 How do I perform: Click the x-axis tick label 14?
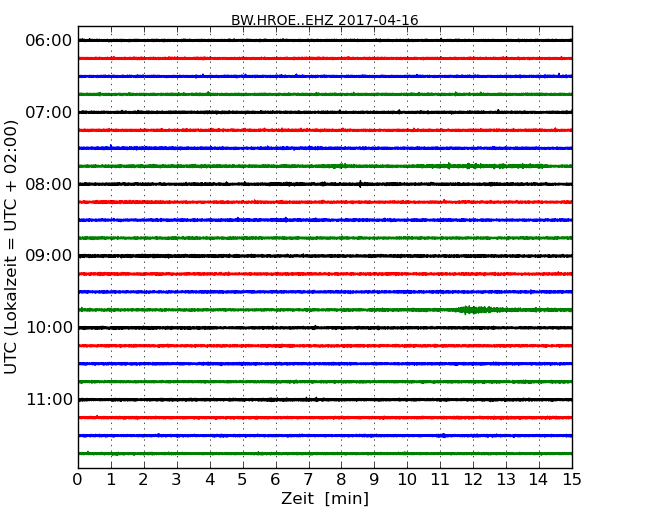pos(539,480)
